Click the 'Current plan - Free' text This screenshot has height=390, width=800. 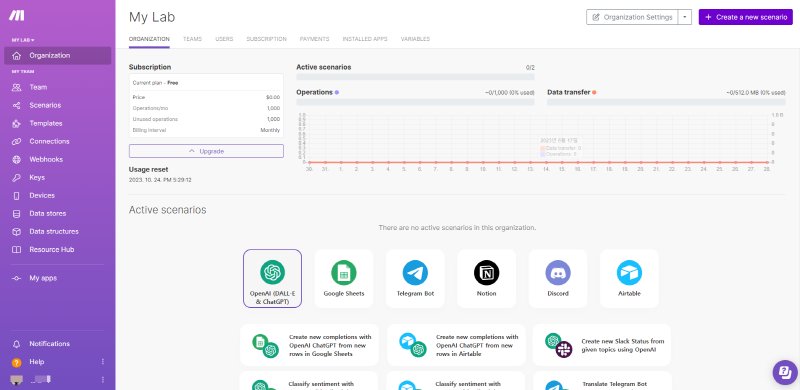tap(156, 83)
